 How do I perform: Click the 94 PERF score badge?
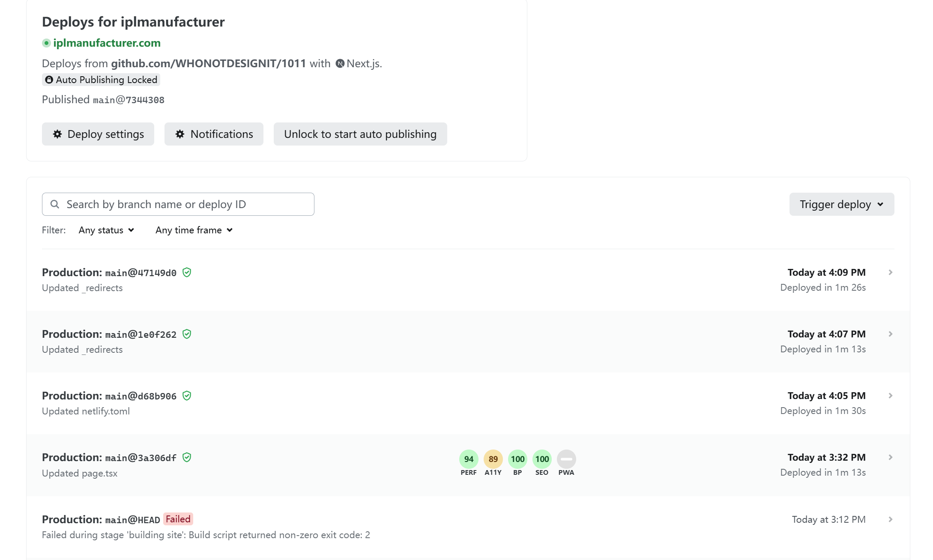click(x=469, y=459)
